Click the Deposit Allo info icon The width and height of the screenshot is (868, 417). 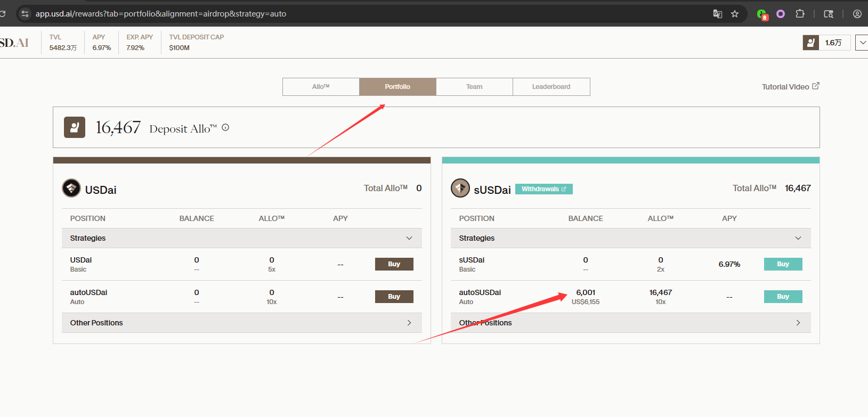tap(225, 127)
